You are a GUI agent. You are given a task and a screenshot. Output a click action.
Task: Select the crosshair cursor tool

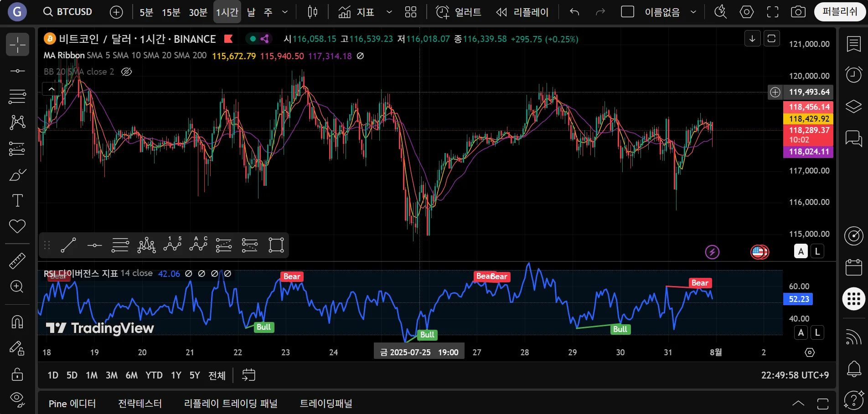17,45
